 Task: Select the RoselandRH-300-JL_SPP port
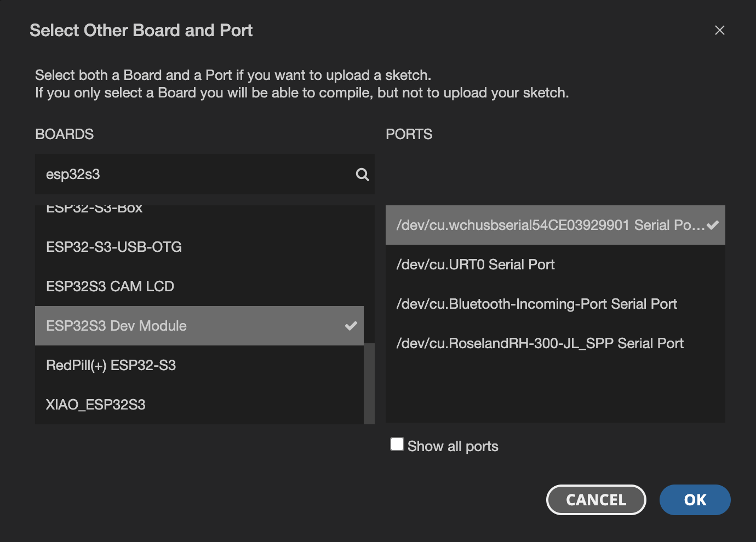(540, 343)
